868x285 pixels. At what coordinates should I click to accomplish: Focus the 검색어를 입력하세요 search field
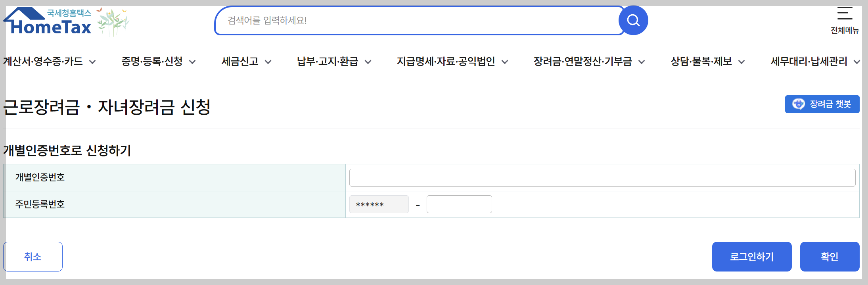pyautogui.click(x=418, y=20)
